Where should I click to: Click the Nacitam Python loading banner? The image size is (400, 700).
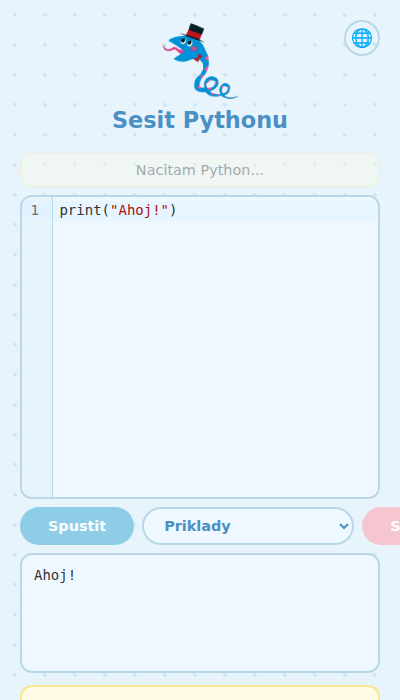[x=200, y=170]
